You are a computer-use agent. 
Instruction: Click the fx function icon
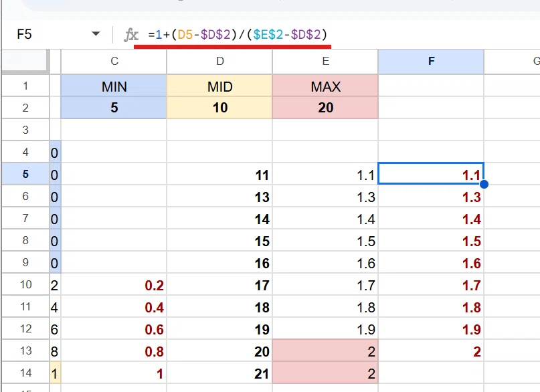(x=131, y=35)
